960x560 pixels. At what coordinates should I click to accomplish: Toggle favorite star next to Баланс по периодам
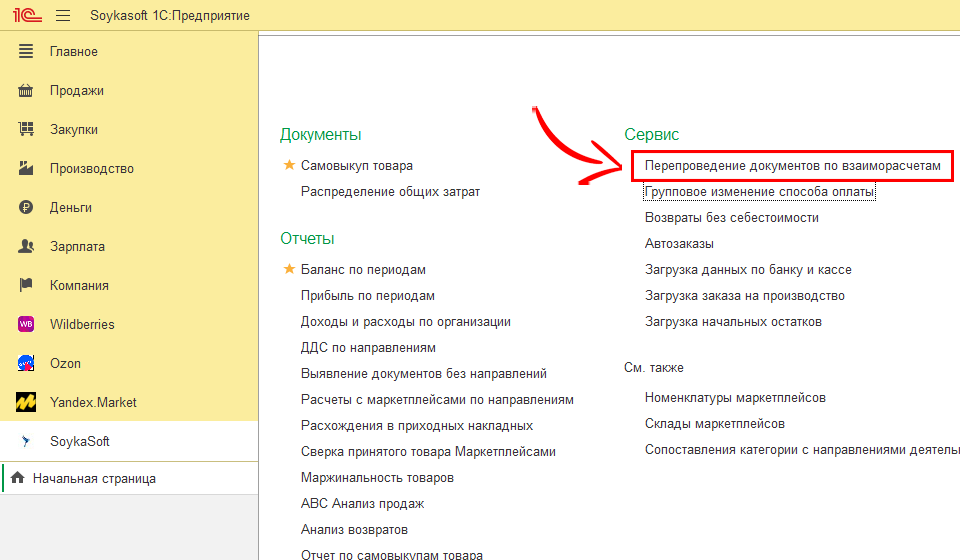point(290,269)
